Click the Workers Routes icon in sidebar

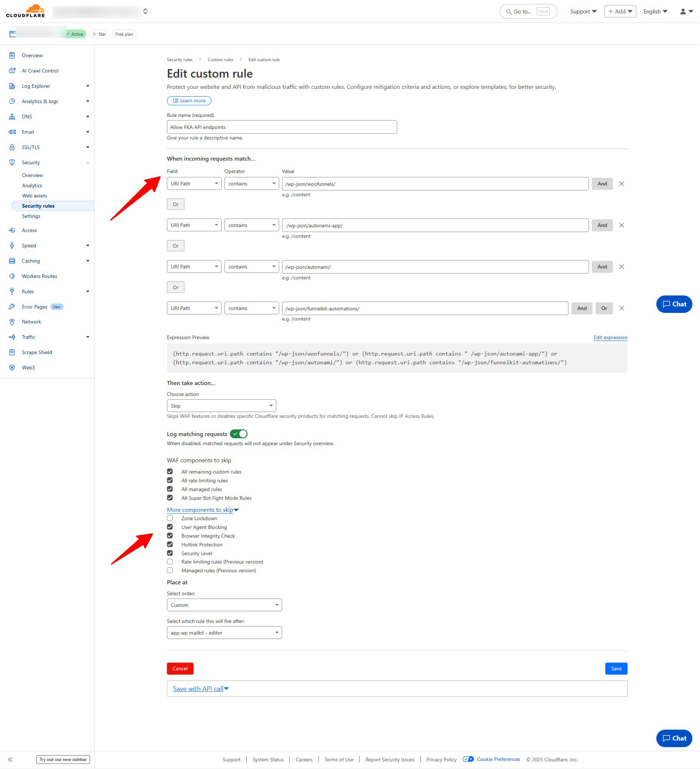point(12,276)
